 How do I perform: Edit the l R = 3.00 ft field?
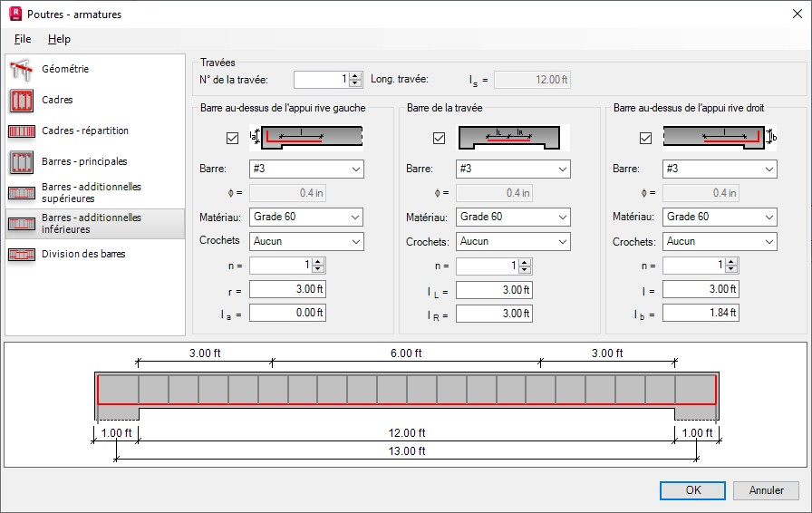[x=494, y=314]
